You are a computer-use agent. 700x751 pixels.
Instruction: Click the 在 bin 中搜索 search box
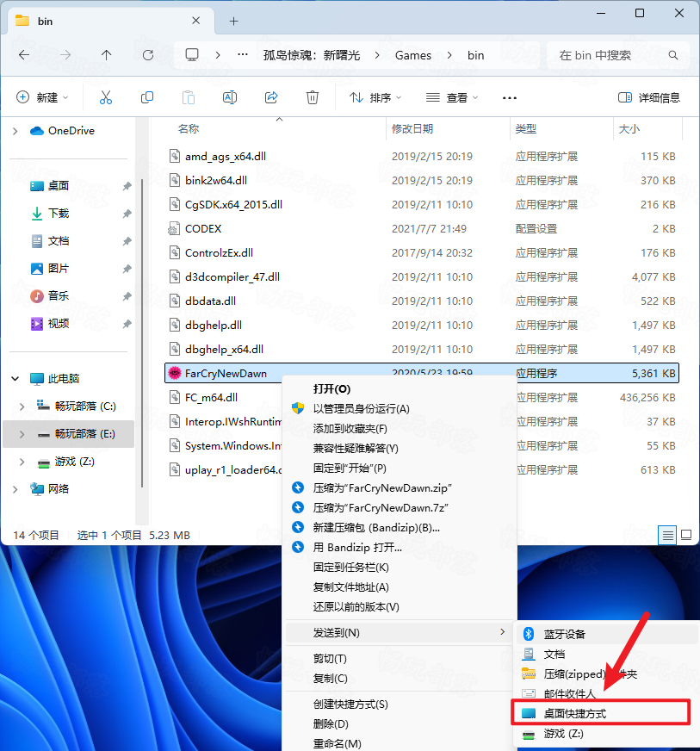tap(618, 55)
